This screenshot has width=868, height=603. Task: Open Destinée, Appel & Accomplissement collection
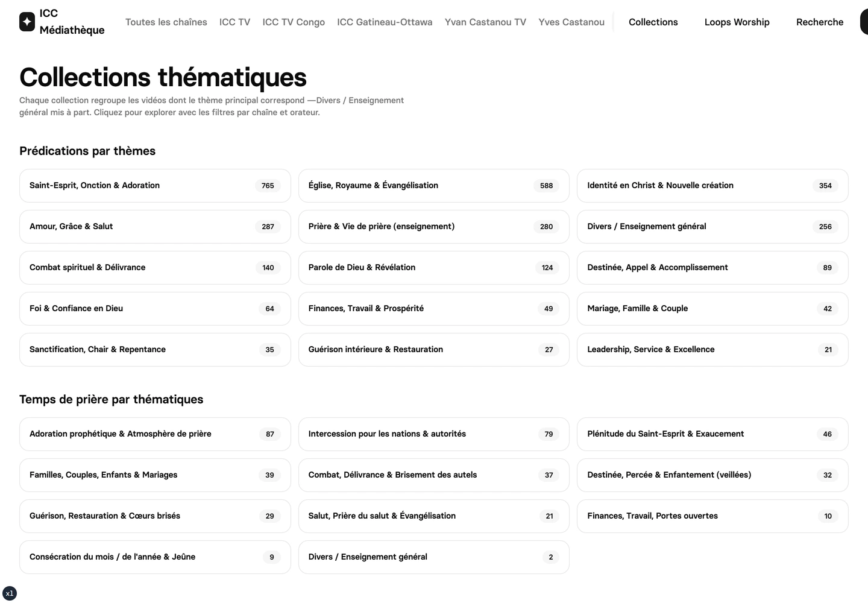pos(712,268)
